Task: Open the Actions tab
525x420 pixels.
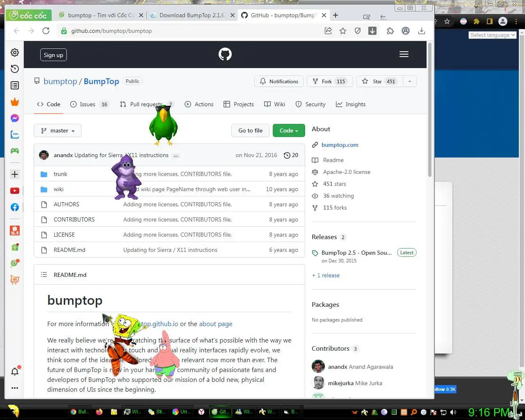Action: coord(199,104)
